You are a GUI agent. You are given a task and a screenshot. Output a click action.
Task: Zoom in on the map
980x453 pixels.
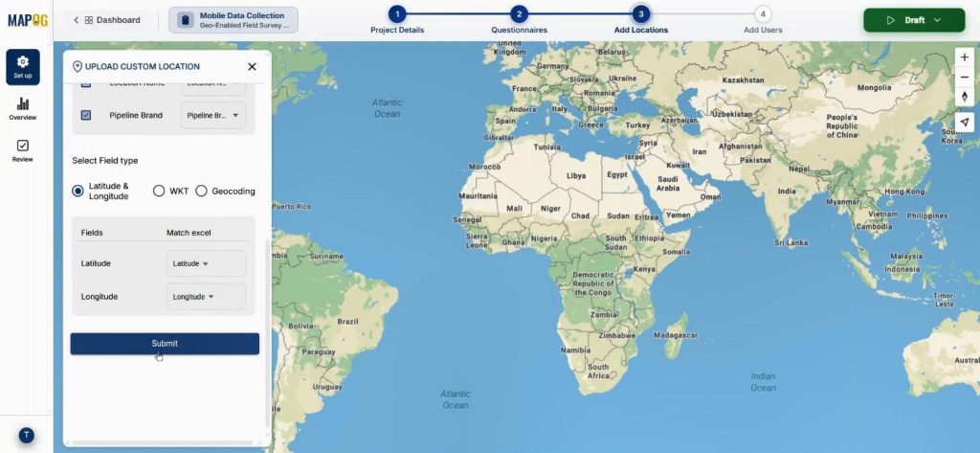pos(965,57)
